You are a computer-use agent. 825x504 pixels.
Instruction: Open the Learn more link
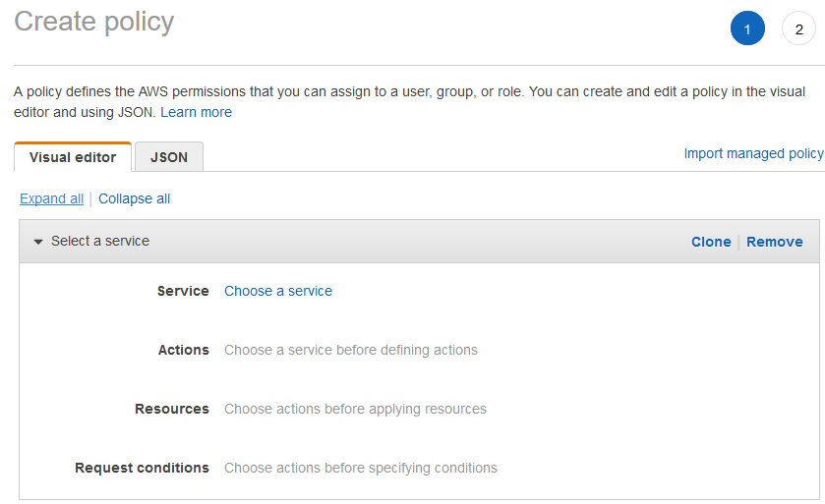pyautogui.click(x=197, y=112)
